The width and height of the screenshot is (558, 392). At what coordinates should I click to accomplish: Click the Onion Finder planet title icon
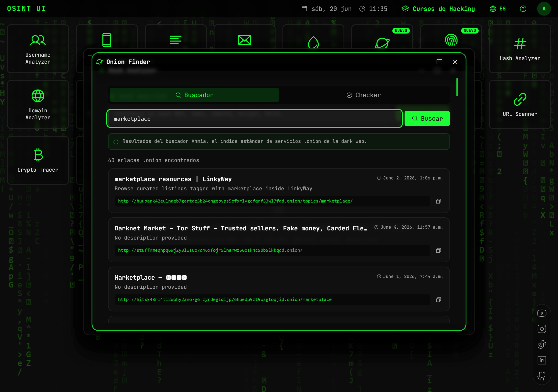[x=99, y=62]
